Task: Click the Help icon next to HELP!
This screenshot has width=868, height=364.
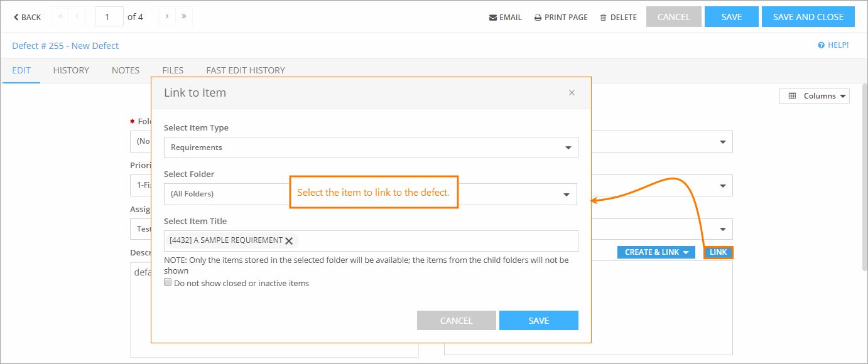Action: (822, 45)
